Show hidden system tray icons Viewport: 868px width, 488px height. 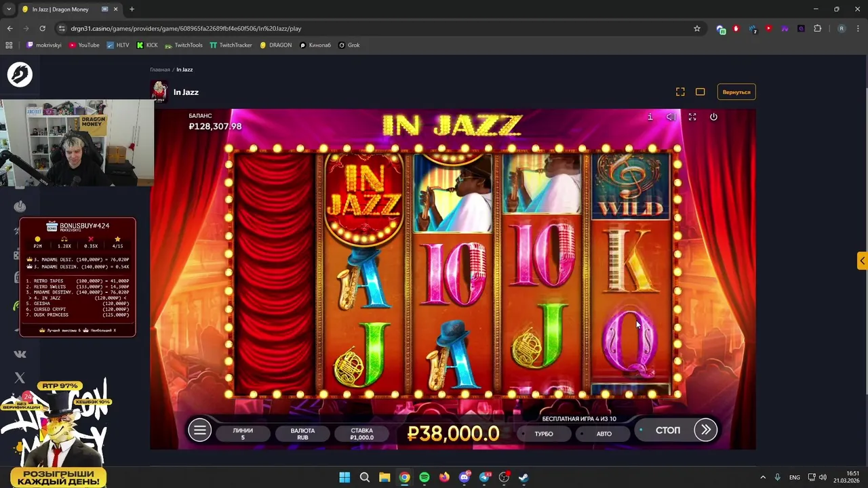point(762,477)
